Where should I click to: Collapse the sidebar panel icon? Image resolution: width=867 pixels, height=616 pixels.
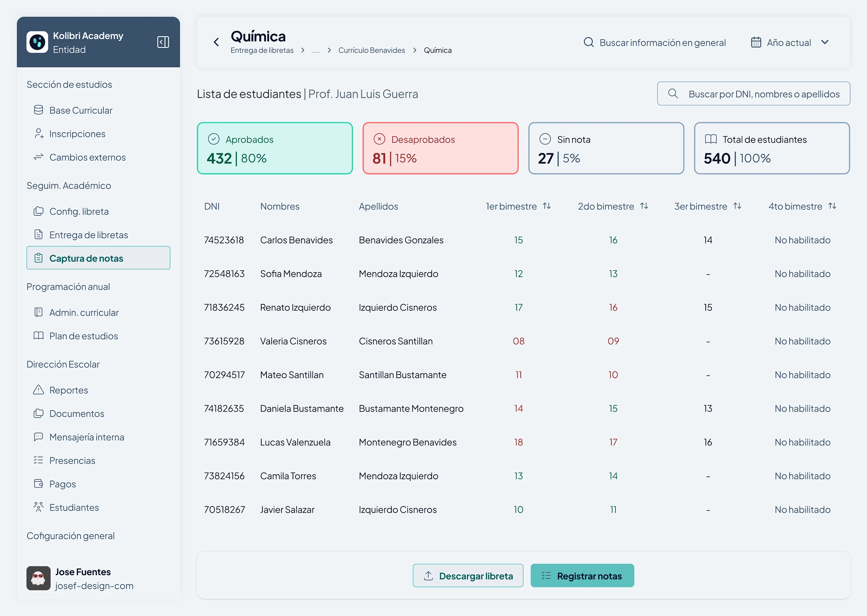(163, 42)
